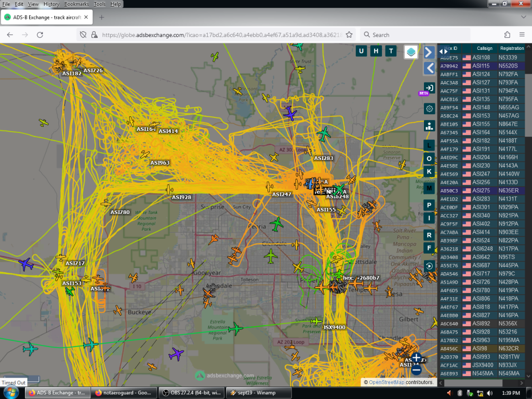Image resolution: width=532 pixels, height=399 pixels.
Task: Toggle the K button on map sidebar
Action: pos(429,171)
